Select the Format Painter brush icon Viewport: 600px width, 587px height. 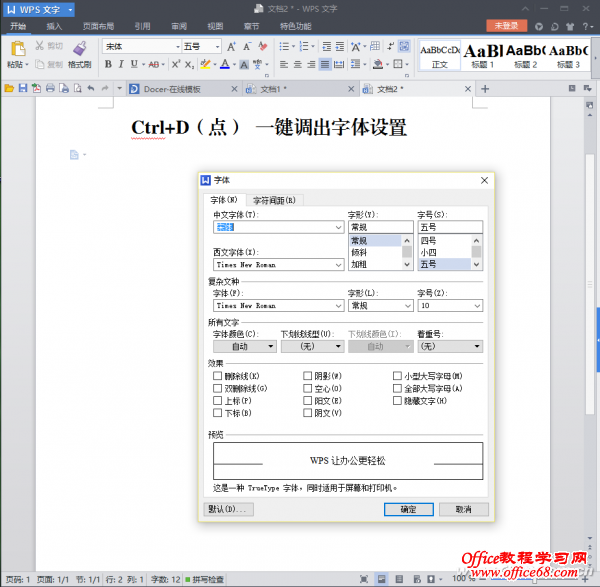tap(80, 49)
